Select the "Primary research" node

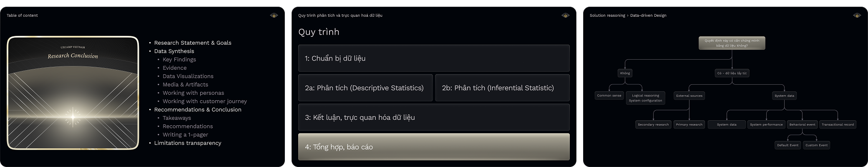point(689,124)
